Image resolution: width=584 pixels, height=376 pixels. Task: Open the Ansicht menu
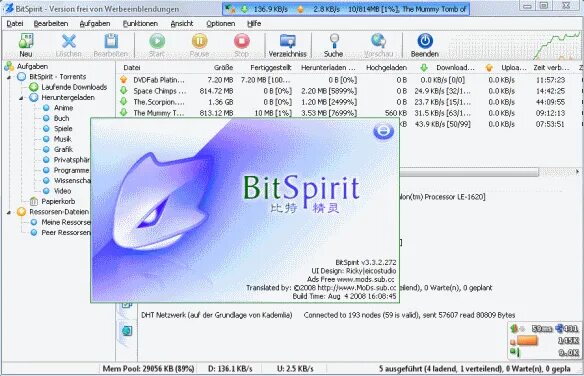[182, 24]
